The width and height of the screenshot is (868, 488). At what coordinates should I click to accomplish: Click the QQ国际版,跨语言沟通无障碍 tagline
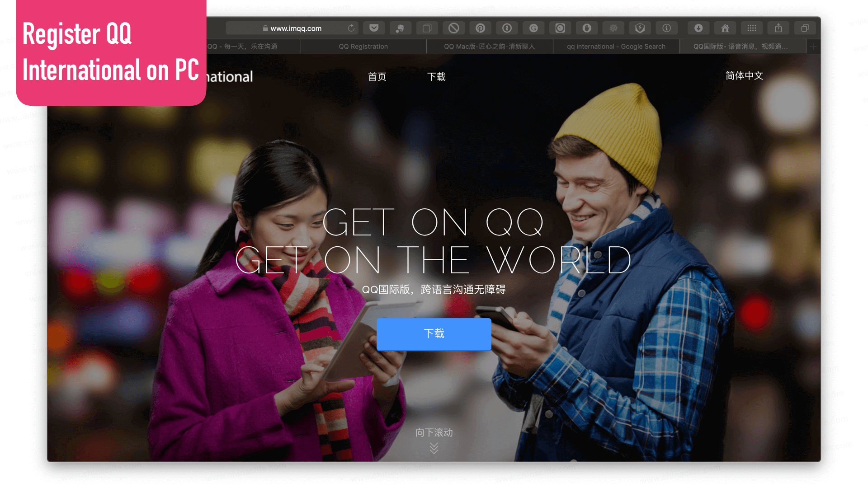click(434, 289)
